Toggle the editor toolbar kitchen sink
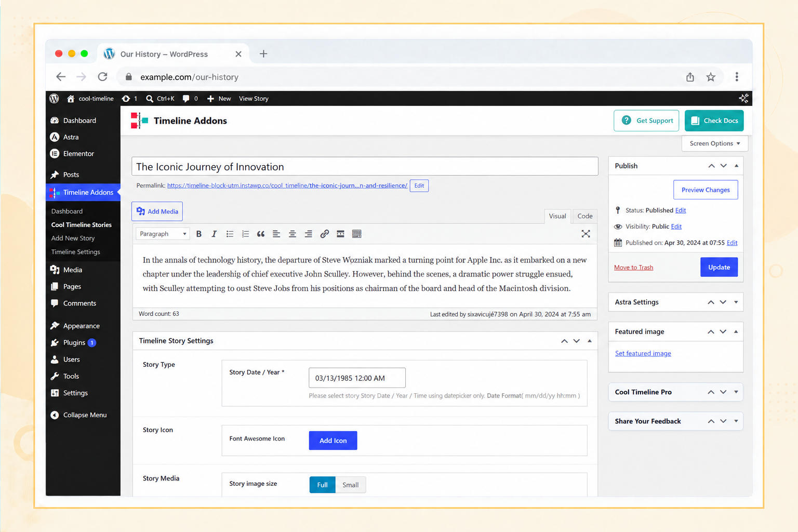The width and height of the screenshot is (798, 532). pos(356,234)
